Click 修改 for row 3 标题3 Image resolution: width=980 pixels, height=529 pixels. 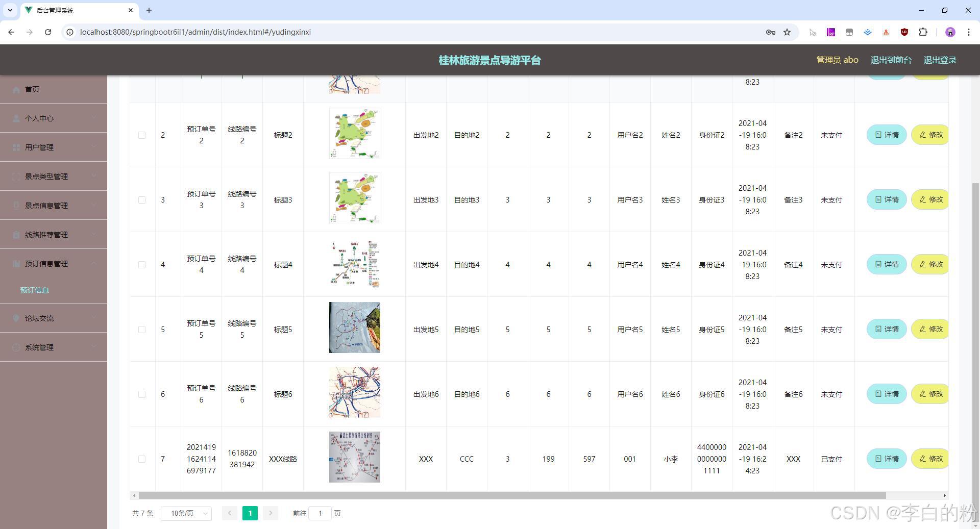click(930, 200)
